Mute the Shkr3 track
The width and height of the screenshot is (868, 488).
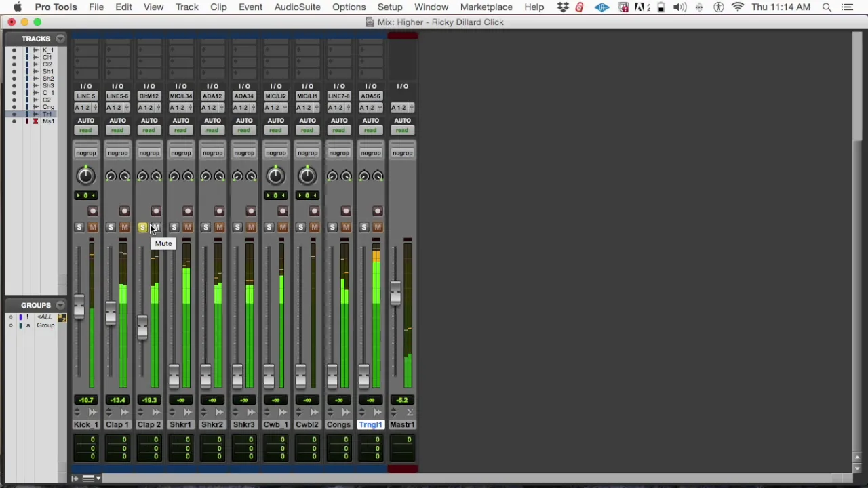click(x=251, y=227)
